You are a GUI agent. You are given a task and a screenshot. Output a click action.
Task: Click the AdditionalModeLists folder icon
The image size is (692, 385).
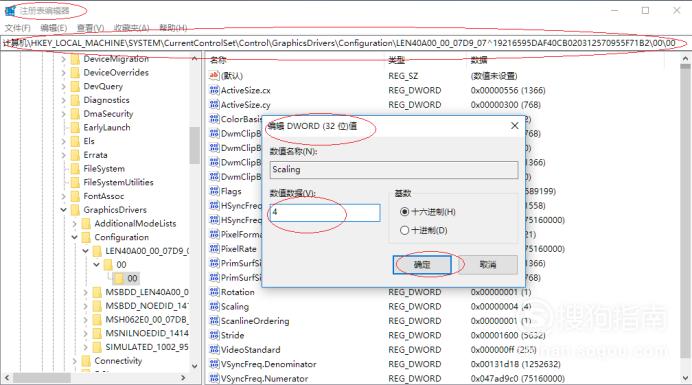point(86,223)
